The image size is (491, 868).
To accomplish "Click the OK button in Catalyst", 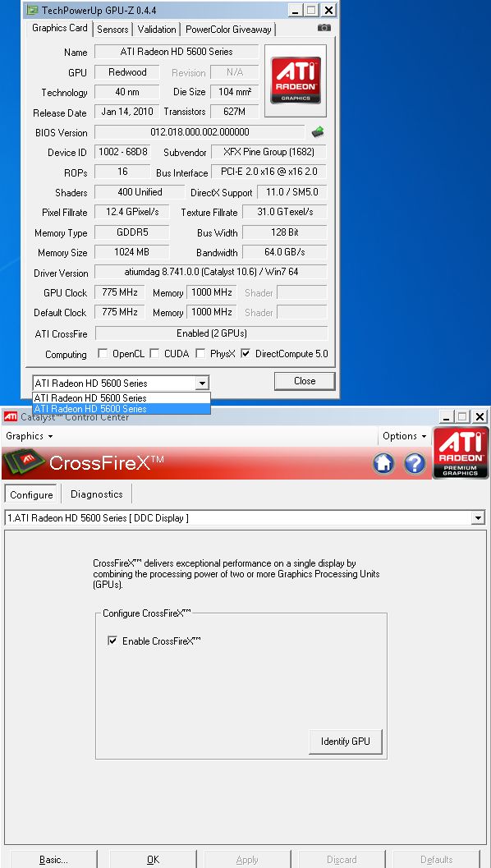I will pos(154,859).
